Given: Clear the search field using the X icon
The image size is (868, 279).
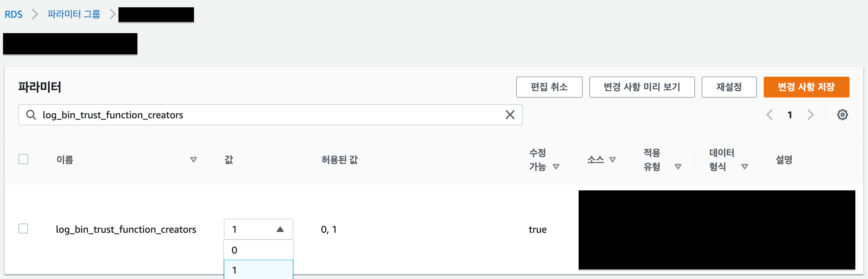Looking at the screenshot, I should point(510,114).
